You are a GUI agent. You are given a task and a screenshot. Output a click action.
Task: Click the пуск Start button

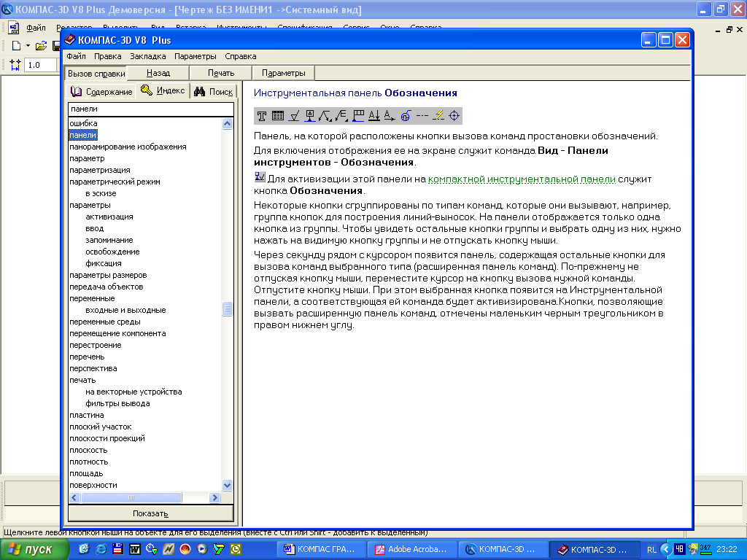(34, 550)
